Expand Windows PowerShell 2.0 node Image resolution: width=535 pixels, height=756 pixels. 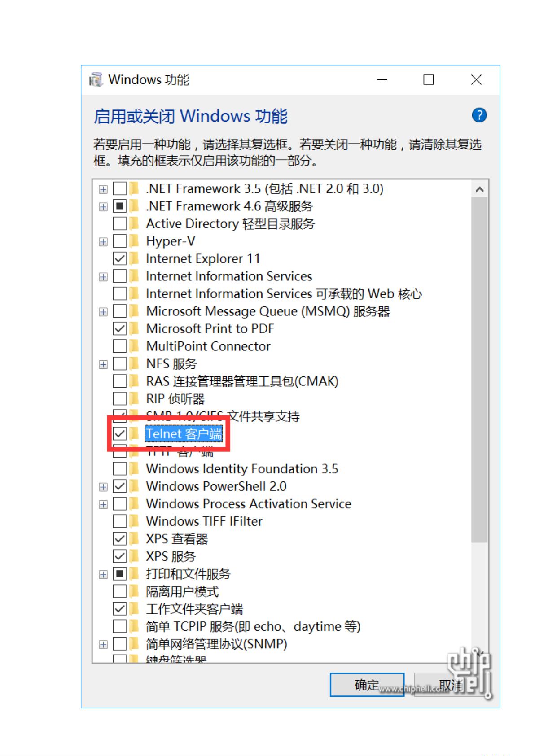(x=103, y=487)
